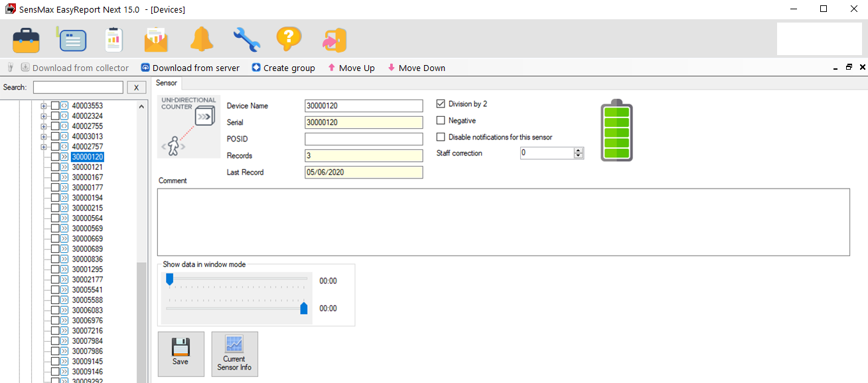The image size is (868, 383).
Task: Tick the checkbox for 30000120
Action: click(x=55, y=157)
